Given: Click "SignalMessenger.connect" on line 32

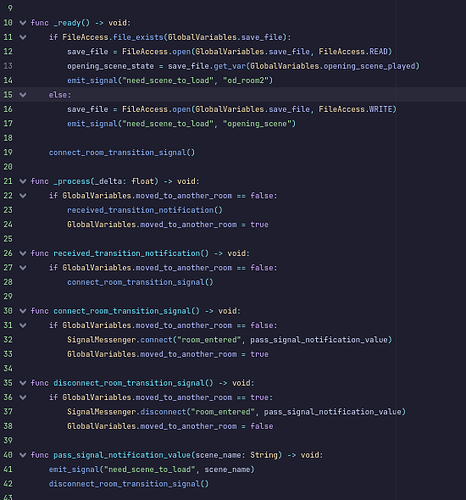Looking at the screenshot, I should pyautogui.click(x=120, y=340).
